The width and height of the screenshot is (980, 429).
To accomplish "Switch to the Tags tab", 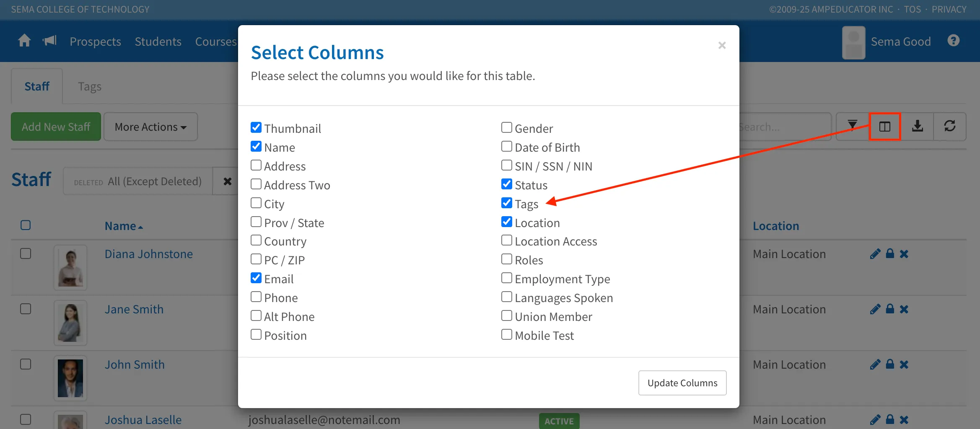I will click(90, 86).
